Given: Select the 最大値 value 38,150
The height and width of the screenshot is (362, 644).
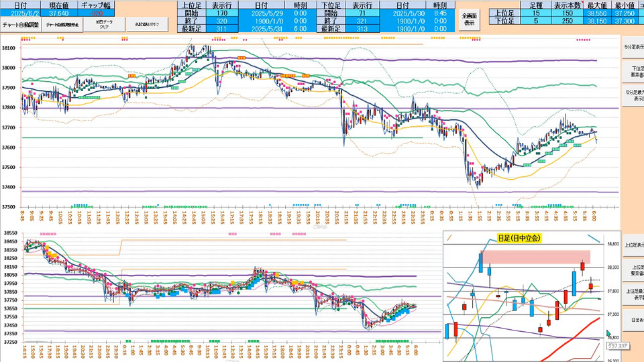Looking at the screenshot, I should [597, 21].
